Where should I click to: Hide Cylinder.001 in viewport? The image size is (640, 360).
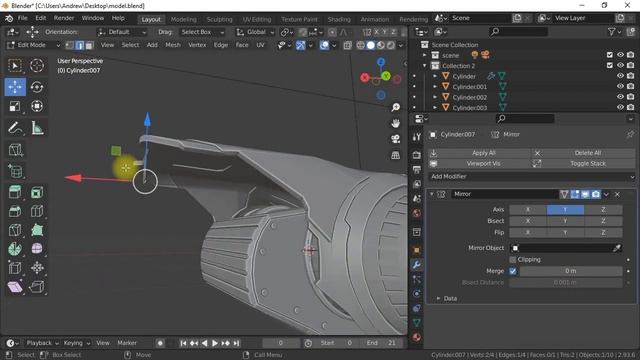[x=620, y=87]
